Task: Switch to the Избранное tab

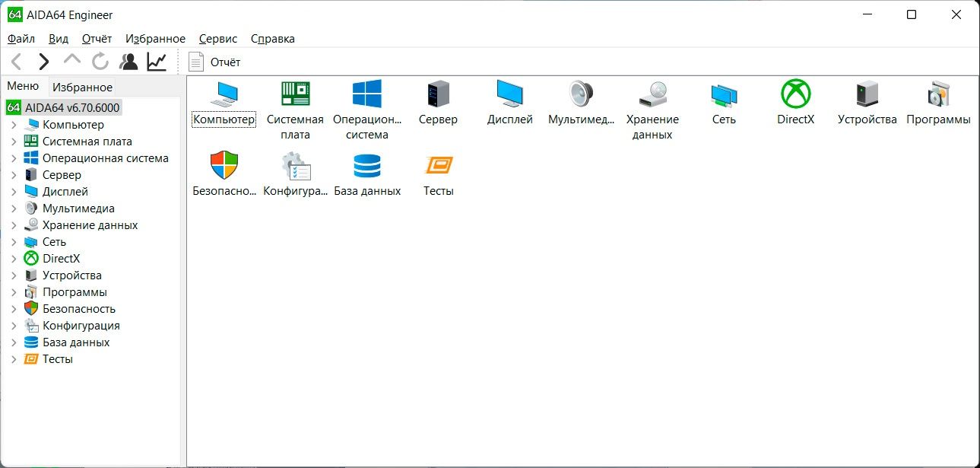Action: 82,87
